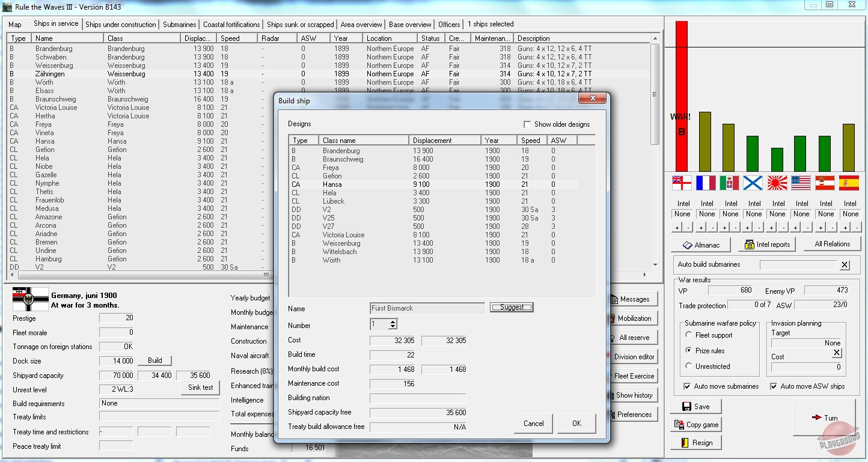Viewport: 868px width, 462px height.
Task: Click the Suggest name button
Action: [512, 308]
